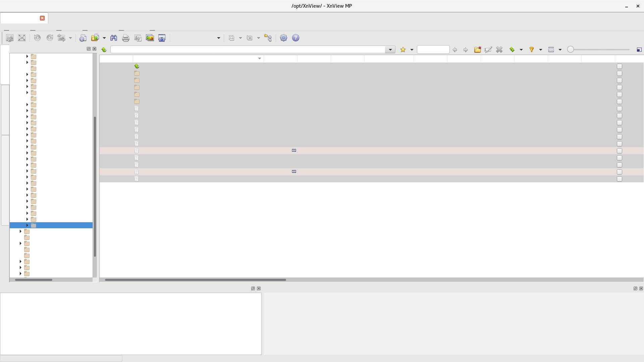This screenshot has width=644, height=362.
Task: Open the address bar path dropdown arrow
Action: [390, 50]
